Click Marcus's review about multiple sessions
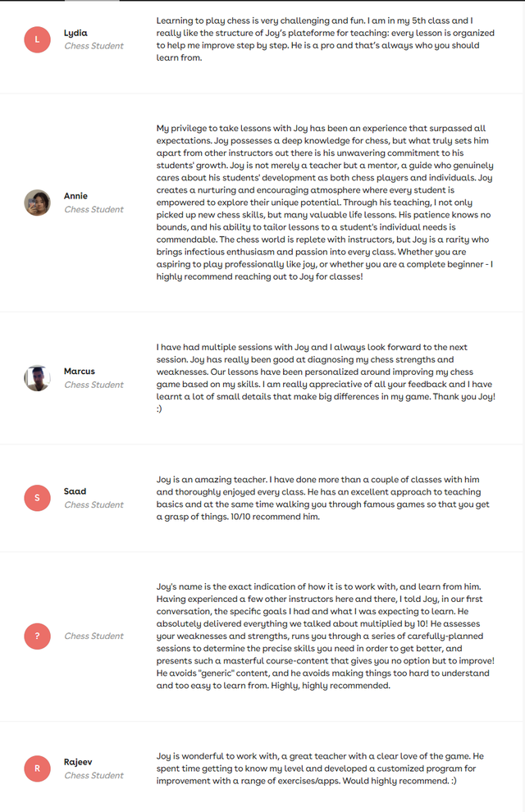 pos(326,378)
